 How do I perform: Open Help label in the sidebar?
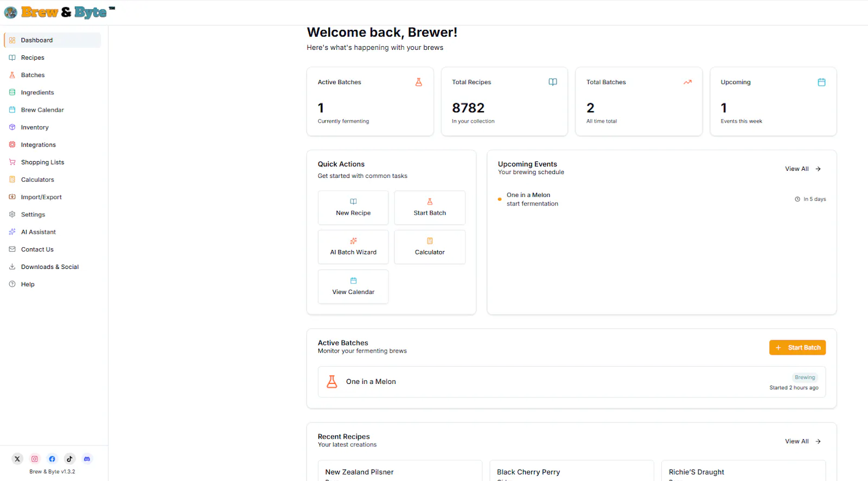[28, 284]
